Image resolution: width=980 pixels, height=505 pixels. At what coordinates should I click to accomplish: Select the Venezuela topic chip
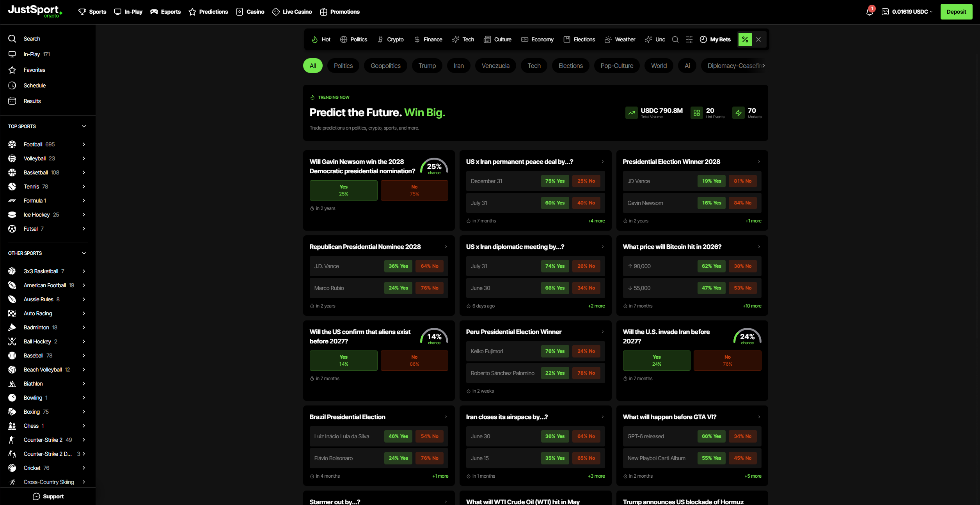point(495,66)
